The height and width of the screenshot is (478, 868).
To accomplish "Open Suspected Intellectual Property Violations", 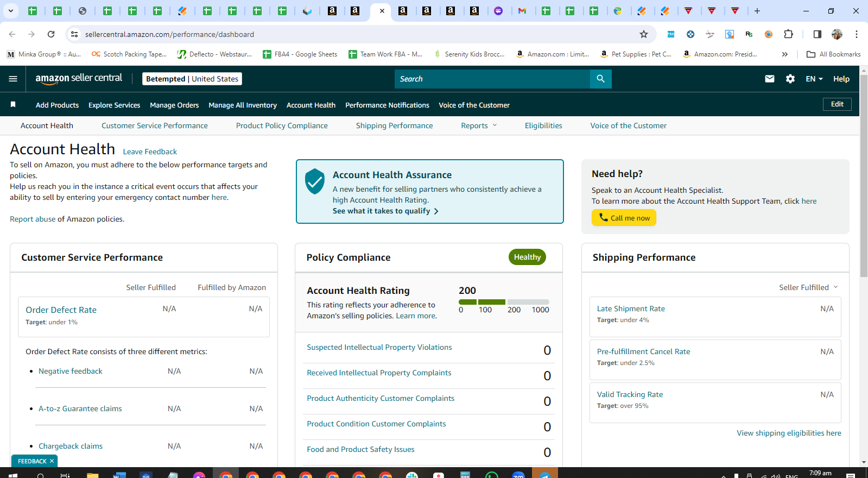I will point(379,347).
